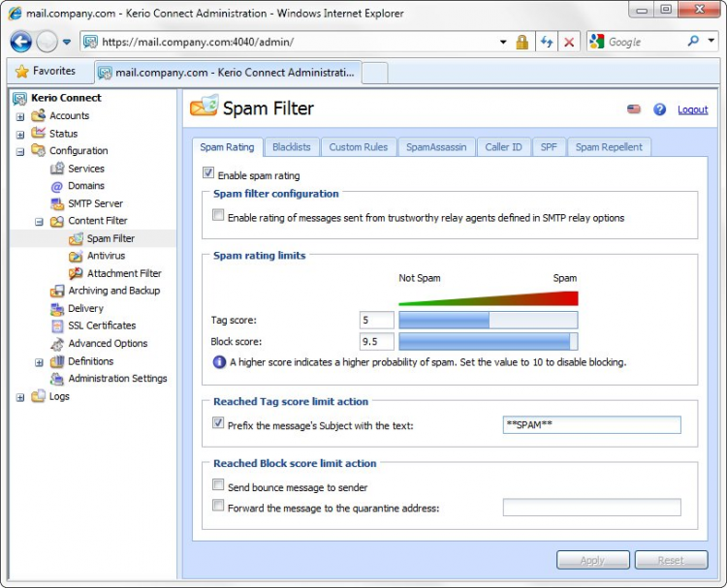
Task: Click the Administration Settings icon
Action: click(56, 379)
